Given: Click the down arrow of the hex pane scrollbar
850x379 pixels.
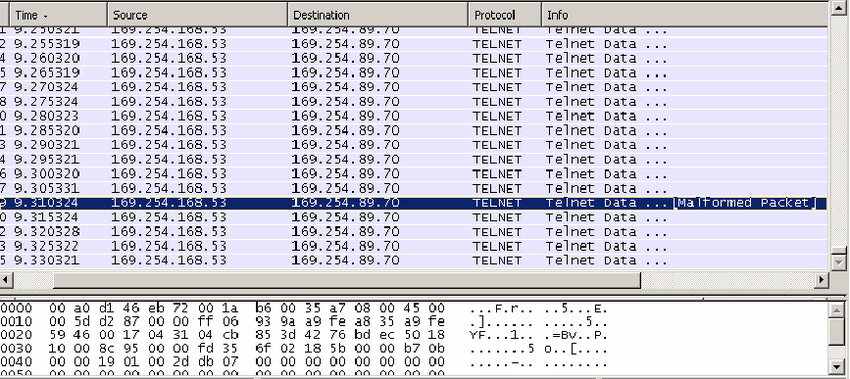Looking at the screenshot, I should 836,367.
